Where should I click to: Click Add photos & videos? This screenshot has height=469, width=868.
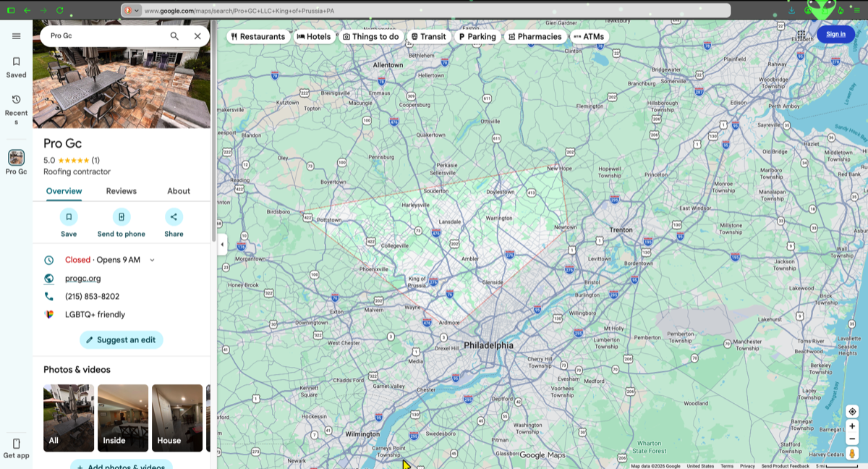click(122, 464)
